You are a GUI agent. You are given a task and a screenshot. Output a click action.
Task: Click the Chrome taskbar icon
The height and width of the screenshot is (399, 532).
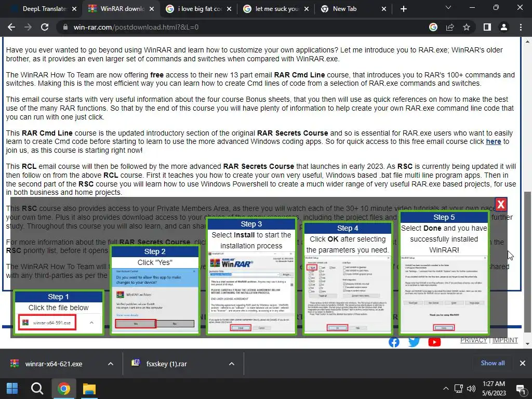[x=63, y=389]
